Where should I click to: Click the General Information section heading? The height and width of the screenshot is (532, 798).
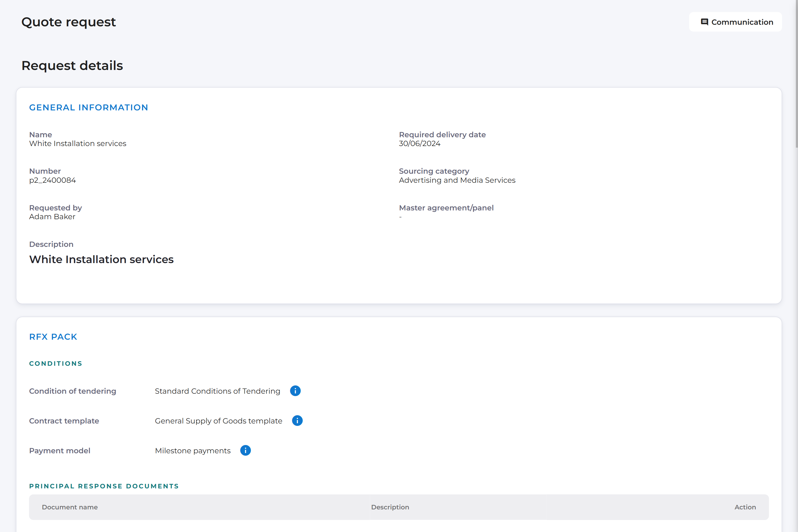pyautogui.click(x=89, y=107)
